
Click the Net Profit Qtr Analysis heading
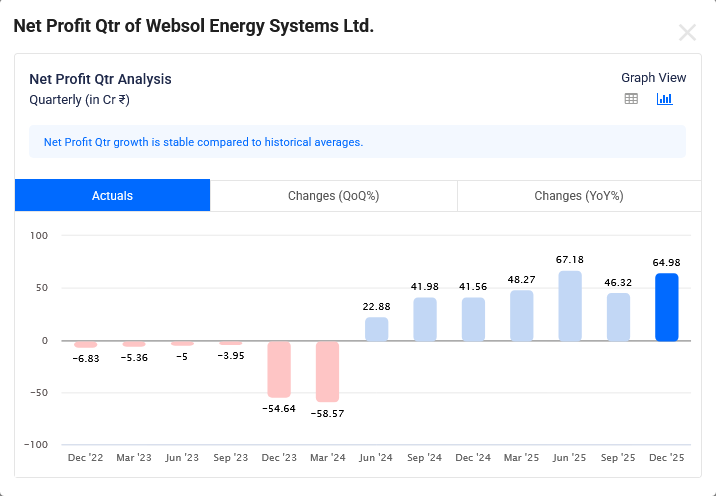point(100,79)
